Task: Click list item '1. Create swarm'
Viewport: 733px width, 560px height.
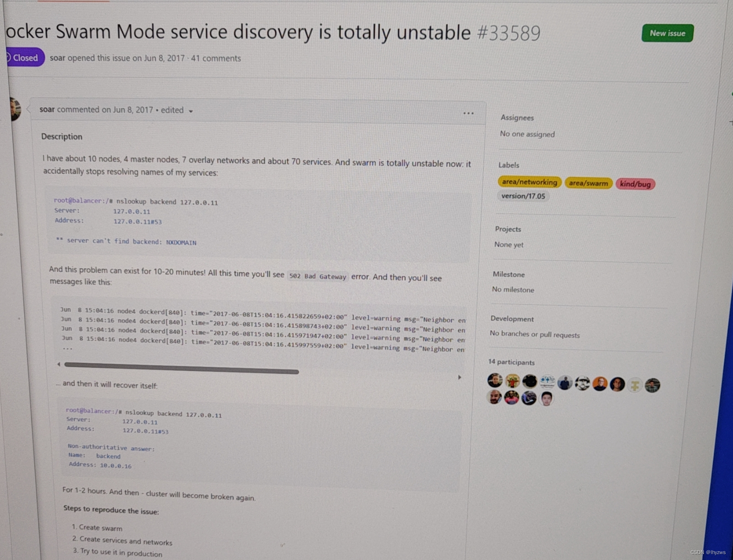Action: tap(97, 528)
